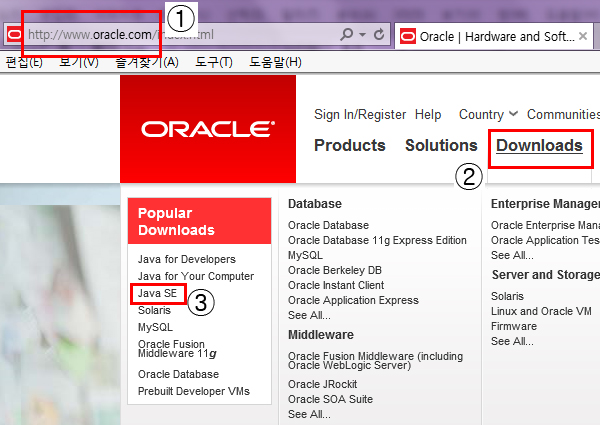Click Oracle Berkeley DB link

point(335,270)
